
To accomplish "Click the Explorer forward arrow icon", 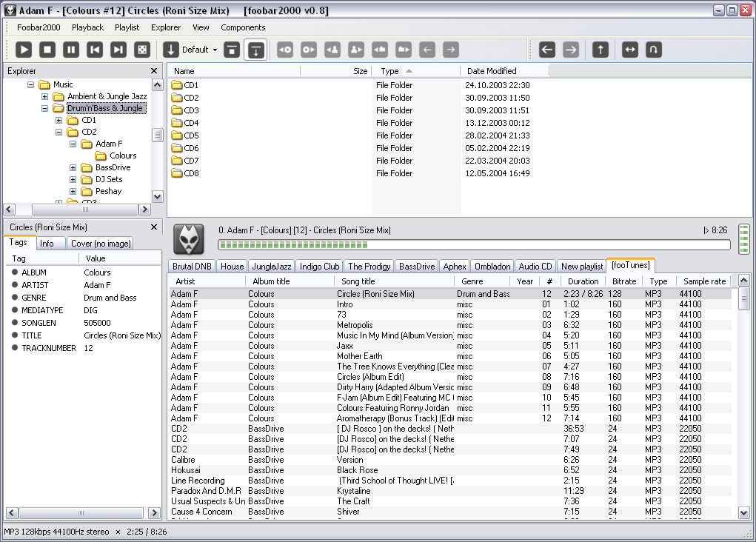I will tap(570, 50).
